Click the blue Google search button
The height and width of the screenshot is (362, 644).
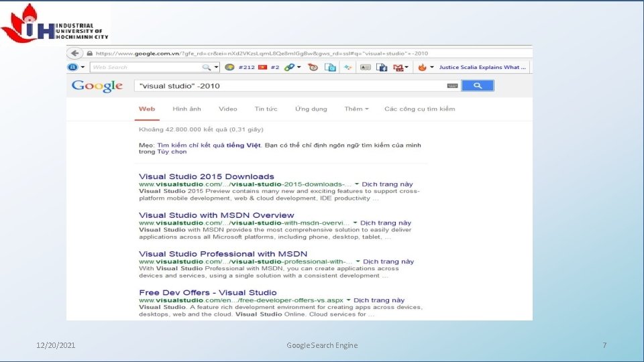pyautogui.click(x=477, y=85)
